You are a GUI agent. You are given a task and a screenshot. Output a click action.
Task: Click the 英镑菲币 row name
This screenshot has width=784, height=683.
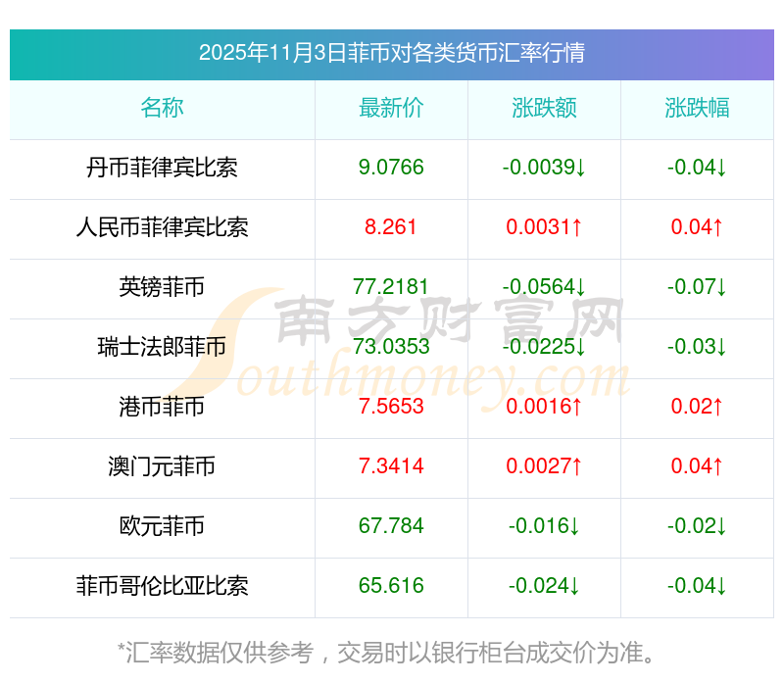coord(162,287)
